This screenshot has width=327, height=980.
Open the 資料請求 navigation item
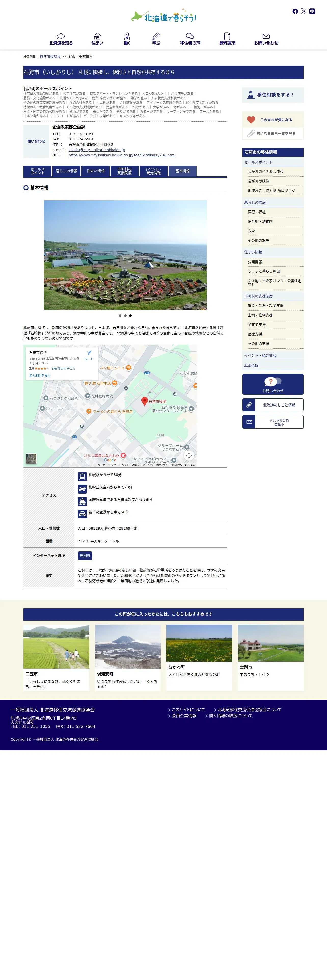[x=227, y=39]
